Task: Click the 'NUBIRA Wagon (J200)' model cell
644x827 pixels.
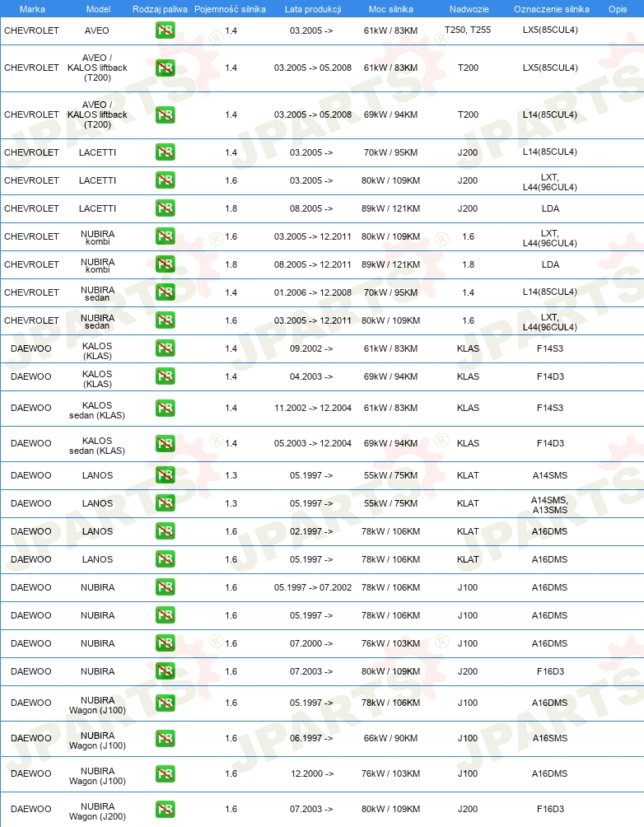Action: tap(97, 811)
